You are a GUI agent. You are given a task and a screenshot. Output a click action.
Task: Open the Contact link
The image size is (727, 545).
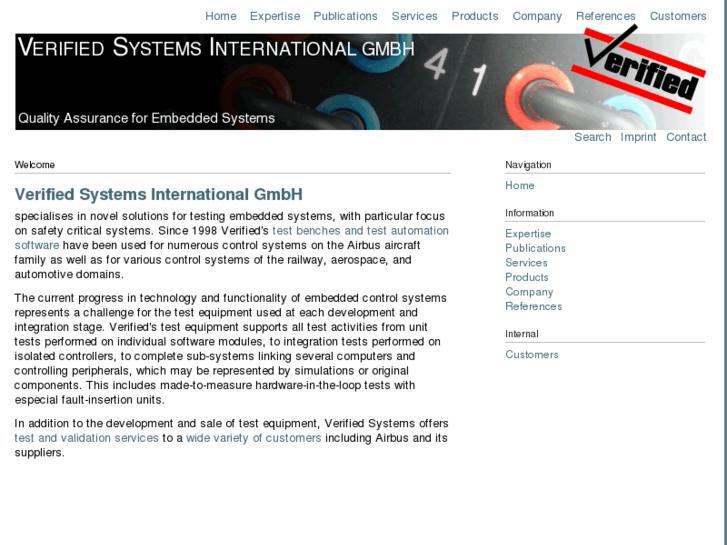point(686,137)
